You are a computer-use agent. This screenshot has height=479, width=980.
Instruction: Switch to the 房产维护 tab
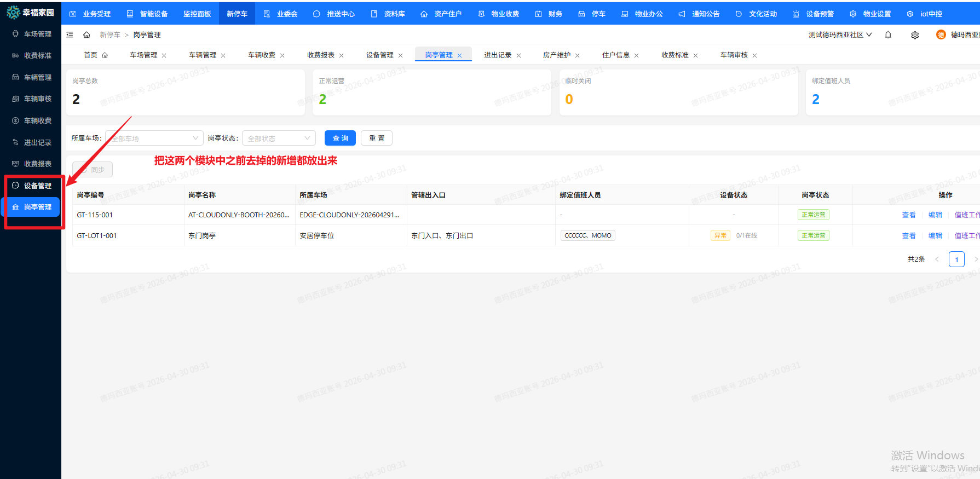[x=557, y=55]
